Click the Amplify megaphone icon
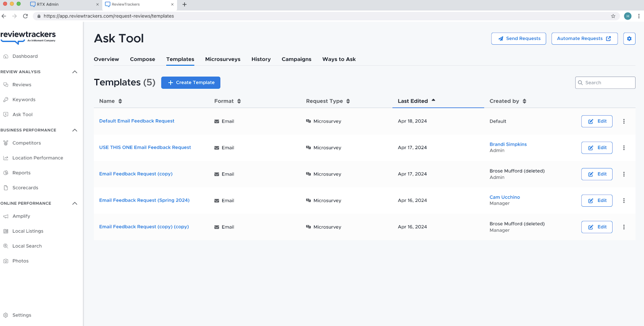The width and height of the screenshot is (644, 326). point(6,216)
